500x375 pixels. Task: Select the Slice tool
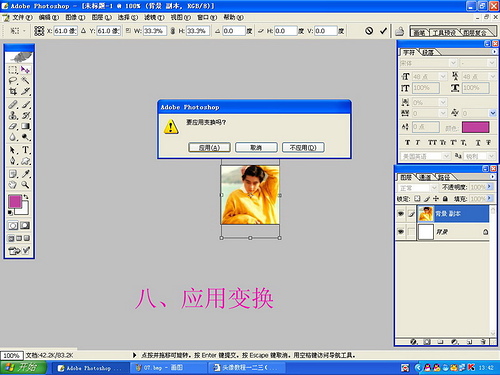tap(25, 91)
